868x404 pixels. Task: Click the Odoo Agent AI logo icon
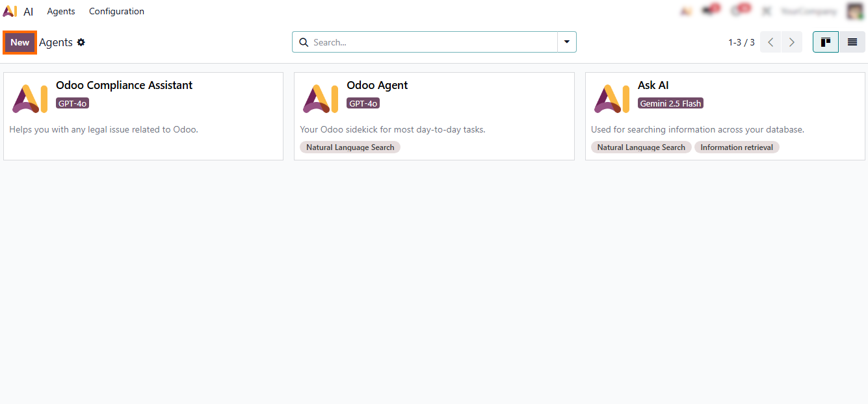click(x=321, y=99)
